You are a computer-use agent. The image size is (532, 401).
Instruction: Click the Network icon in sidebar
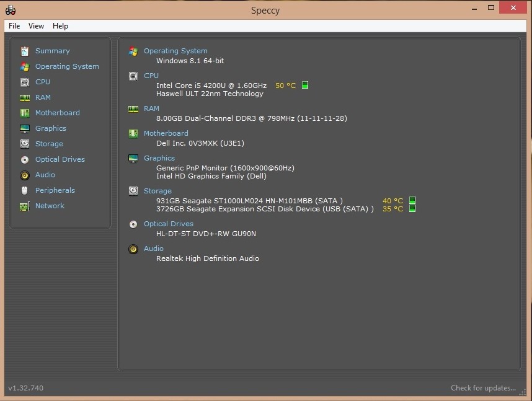click(x=25, y=206)
